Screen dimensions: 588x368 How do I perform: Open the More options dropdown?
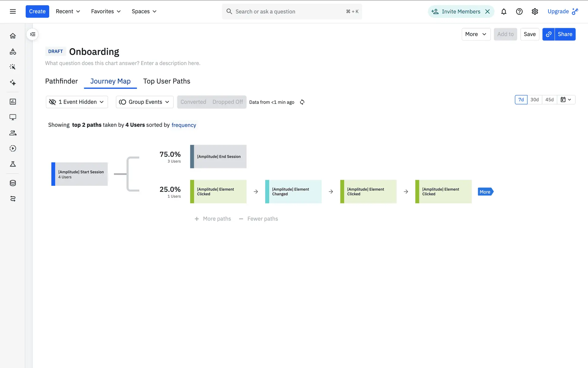(476, 34)
